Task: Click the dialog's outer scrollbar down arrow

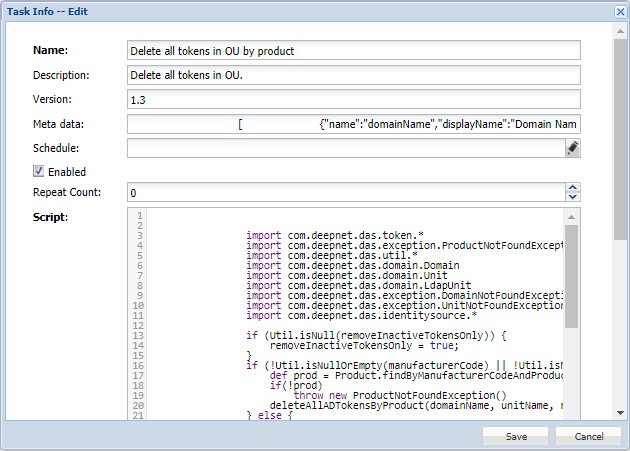Action: pos(621,413)
